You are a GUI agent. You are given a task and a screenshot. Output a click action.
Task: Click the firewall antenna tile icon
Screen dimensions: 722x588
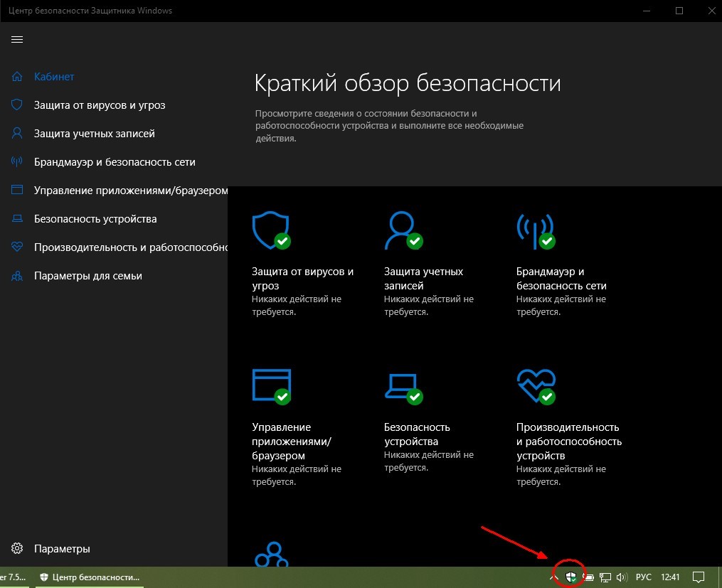coord(536,230)
